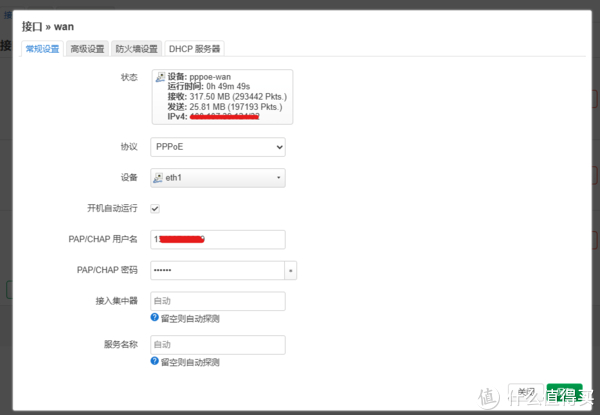Viewport: 600px width, 415px height.
Task: Click the eth1 network device icon
Action: coord(158,178)
